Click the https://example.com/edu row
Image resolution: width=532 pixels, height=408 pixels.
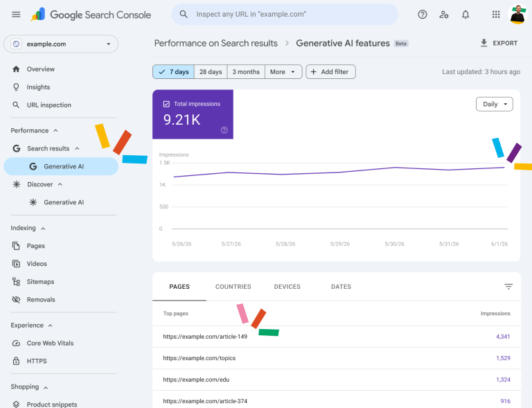coord(337,380)
